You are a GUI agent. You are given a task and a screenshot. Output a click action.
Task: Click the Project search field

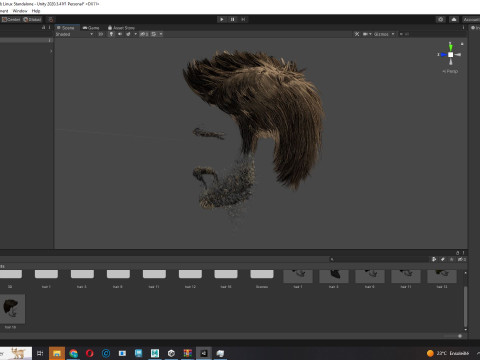pos(379,259)
